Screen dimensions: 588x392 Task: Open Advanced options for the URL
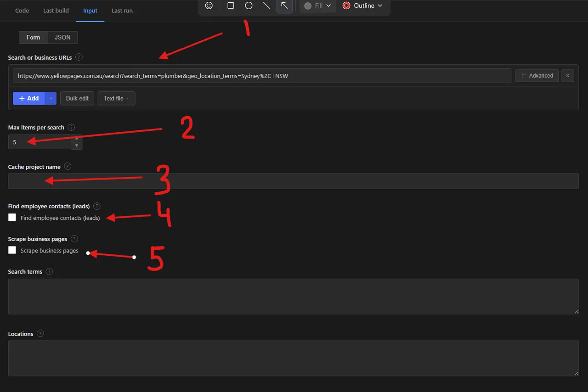click(537, 76)
